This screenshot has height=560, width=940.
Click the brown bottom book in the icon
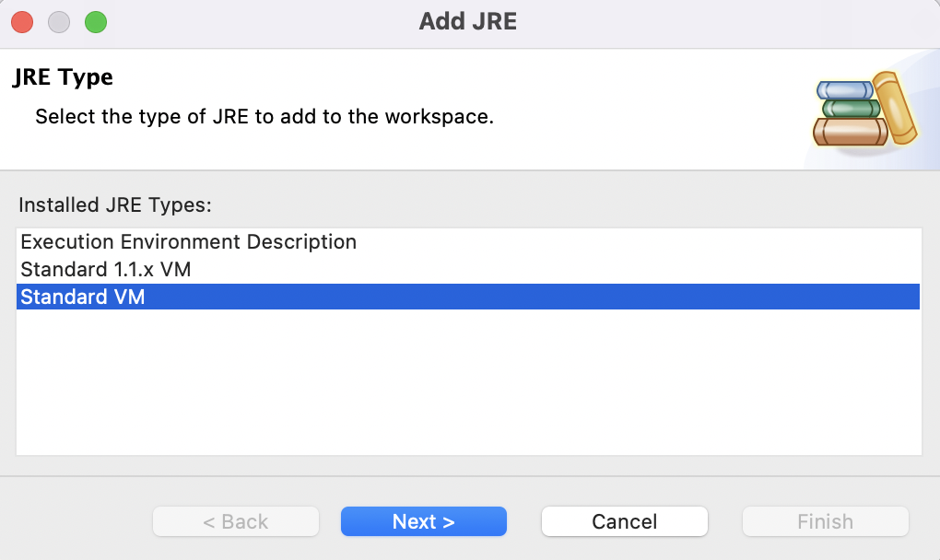848,133
